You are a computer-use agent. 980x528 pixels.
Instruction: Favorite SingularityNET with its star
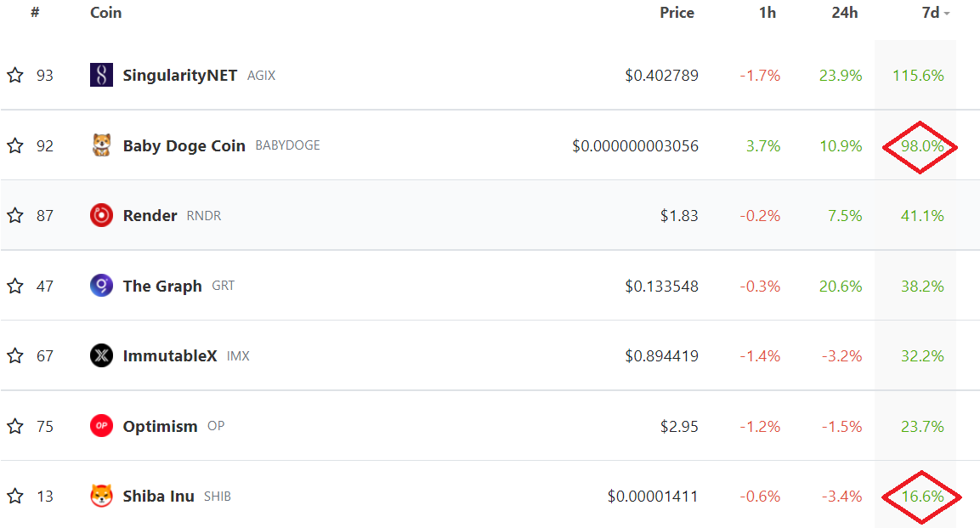[14, 75]
